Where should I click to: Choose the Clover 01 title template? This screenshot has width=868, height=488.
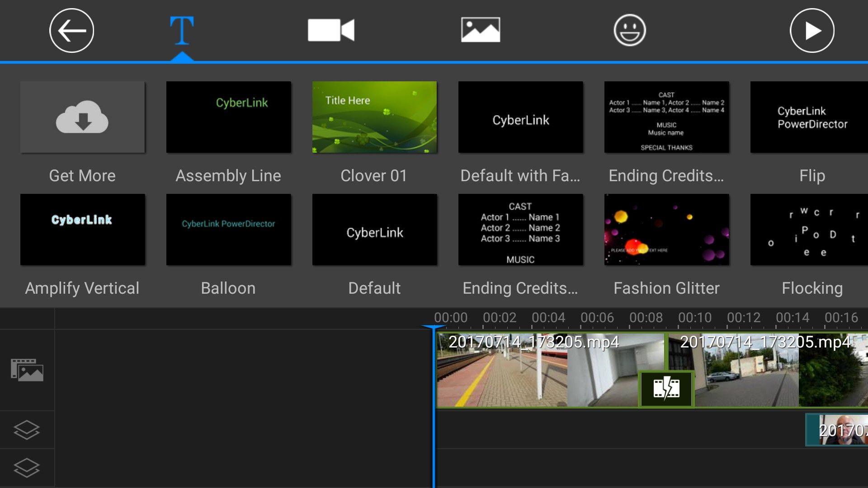click(374, 117)
